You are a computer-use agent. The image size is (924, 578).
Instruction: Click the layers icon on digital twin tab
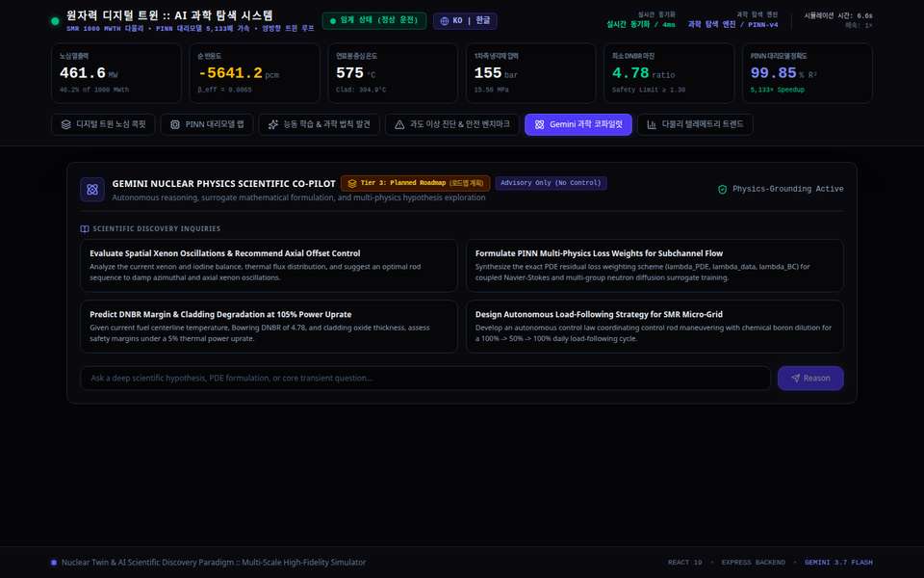pos(66,124)
